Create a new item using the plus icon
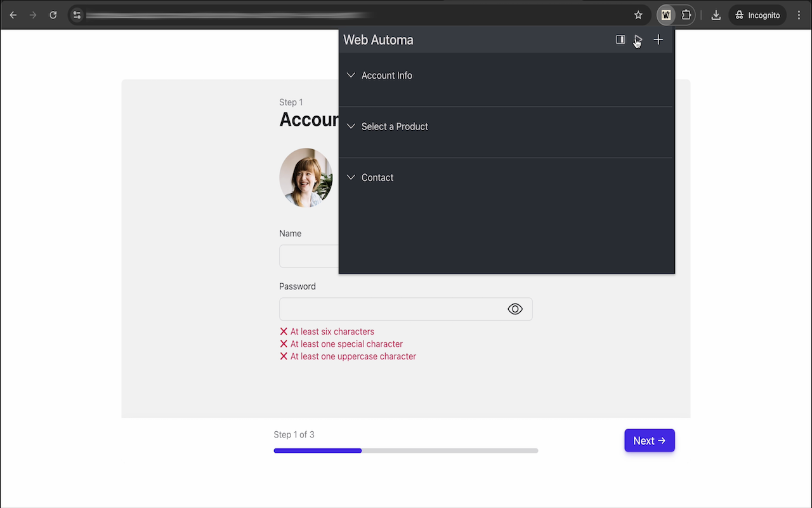 pyautogui.click(x=658, y=39)
